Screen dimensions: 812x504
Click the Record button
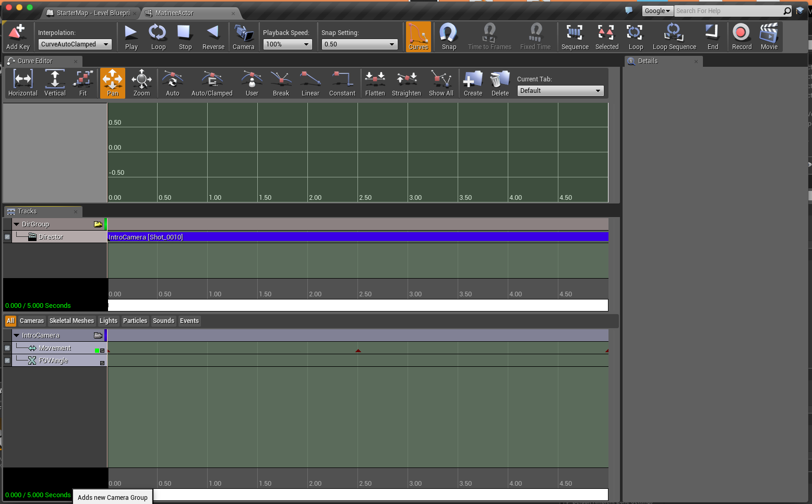741,37
